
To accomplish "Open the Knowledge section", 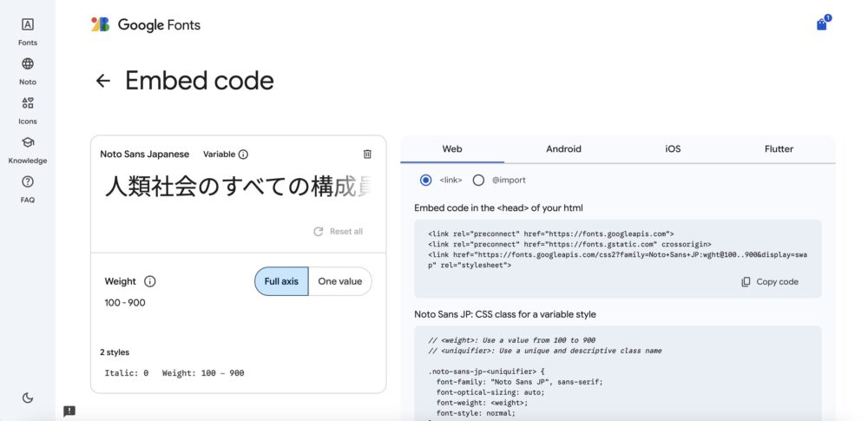I will 27,150.
